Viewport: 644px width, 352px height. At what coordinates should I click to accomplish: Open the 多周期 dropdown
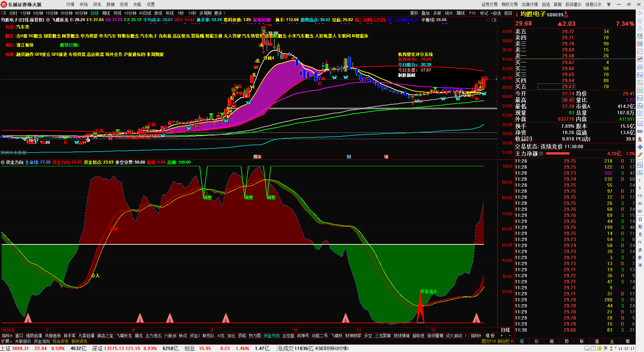pyautogui.click(x=205, y=13)
